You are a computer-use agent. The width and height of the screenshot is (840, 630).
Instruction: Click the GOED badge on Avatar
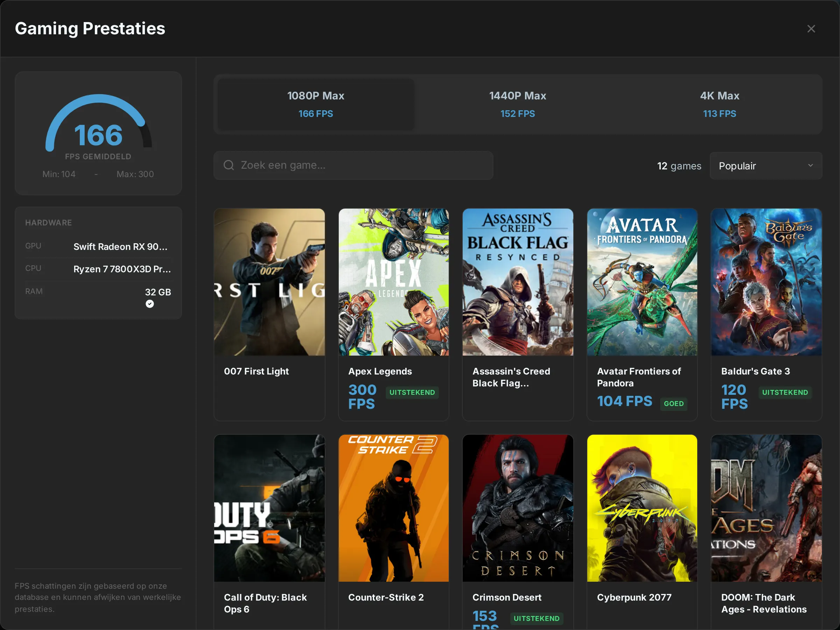tap(674, 404)
